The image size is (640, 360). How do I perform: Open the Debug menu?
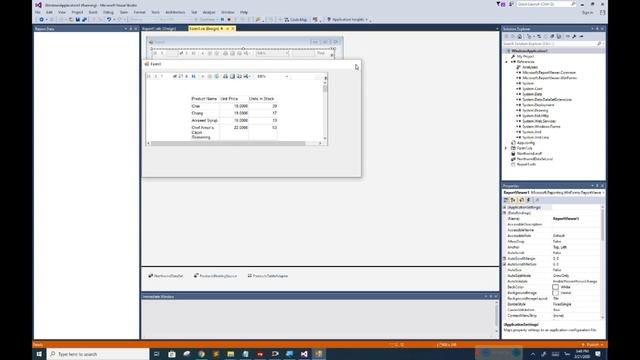coord(108,12)
